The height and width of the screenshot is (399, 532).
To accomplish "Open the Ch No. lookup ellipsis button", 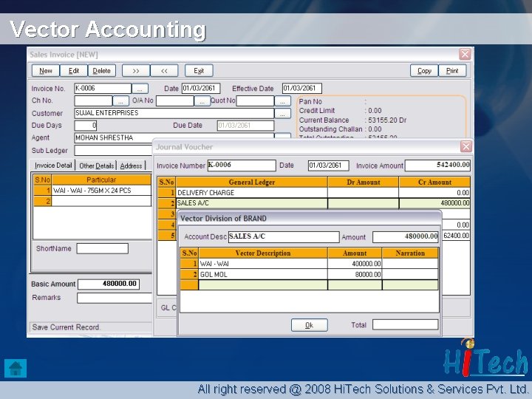I will click(x=120, y=100).
